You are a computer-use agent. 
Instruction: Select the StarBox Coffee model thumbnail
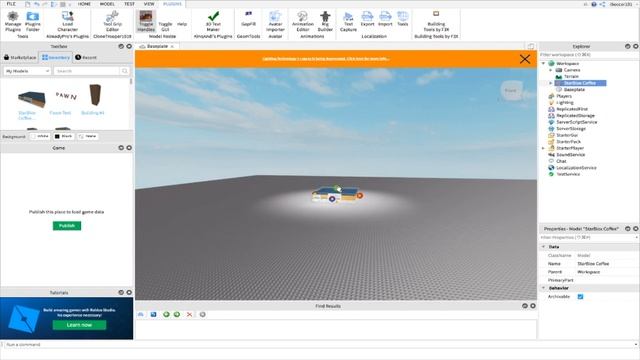(31, 99)
